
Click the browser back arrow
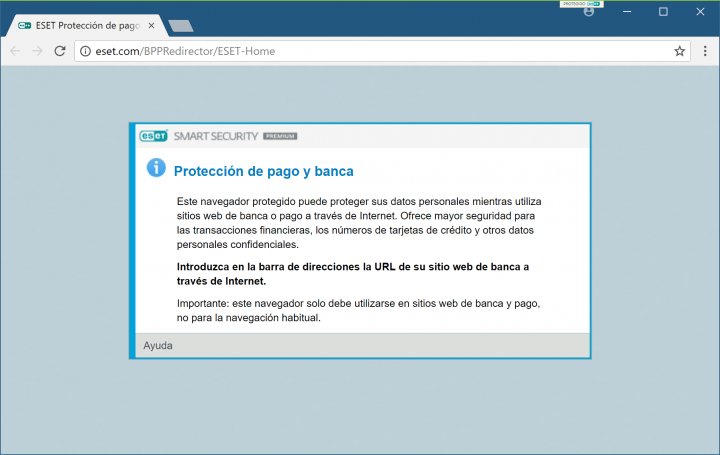point(15,51)
